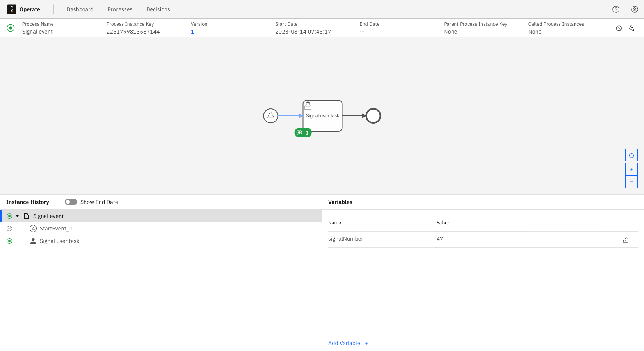Click Add Variable
Screen dimensions: 644x351
point(348,343)
